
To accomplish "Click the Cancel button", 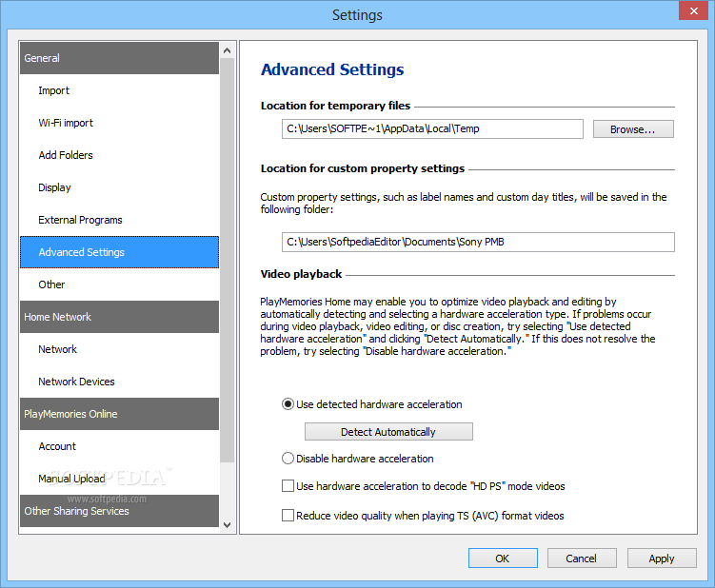I will [582, 559].
